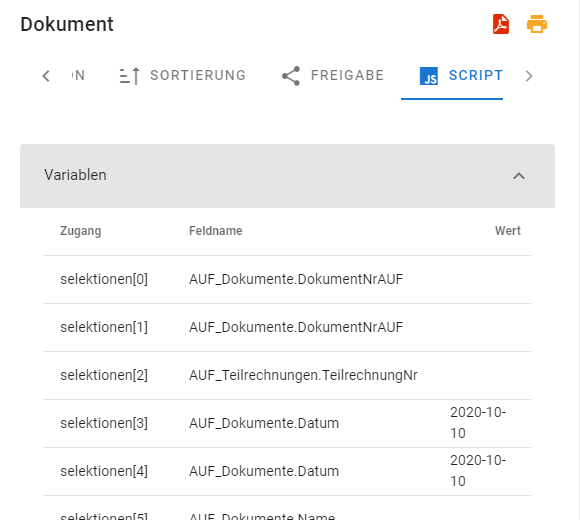Select the selektionen[0] cell
Image resolution: width=580 pixels, height=520 pixels.
[x=104, y=279]
